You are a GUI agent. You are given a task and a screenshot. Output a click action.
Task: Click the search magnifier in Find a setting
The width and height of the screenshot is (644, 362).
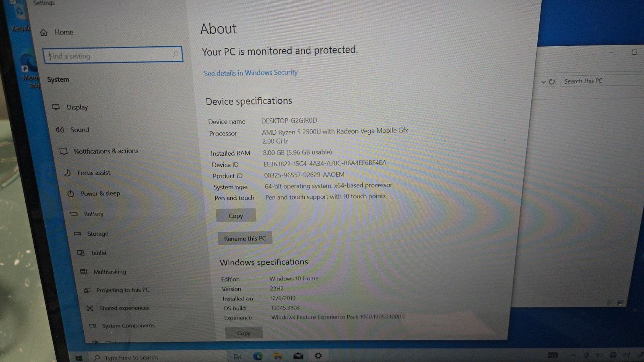[175, 53]
